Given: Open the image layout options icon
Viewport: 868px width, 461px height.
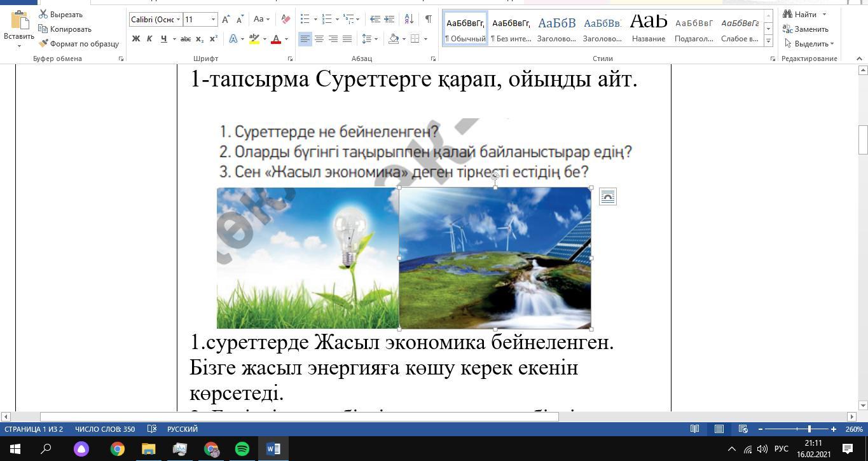Looking at the screenshot, I should pyautogui.click(x=607, y=197).
